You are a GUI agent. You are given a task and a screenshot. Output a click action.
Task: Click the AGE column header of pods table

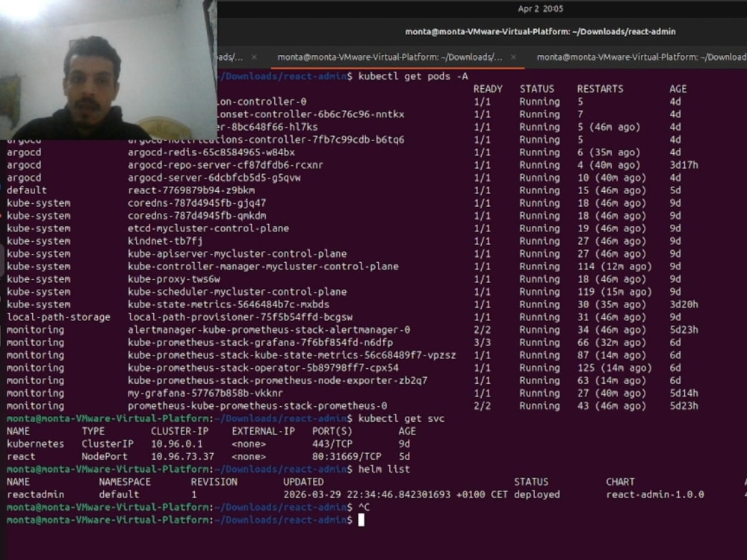point(678,89)
